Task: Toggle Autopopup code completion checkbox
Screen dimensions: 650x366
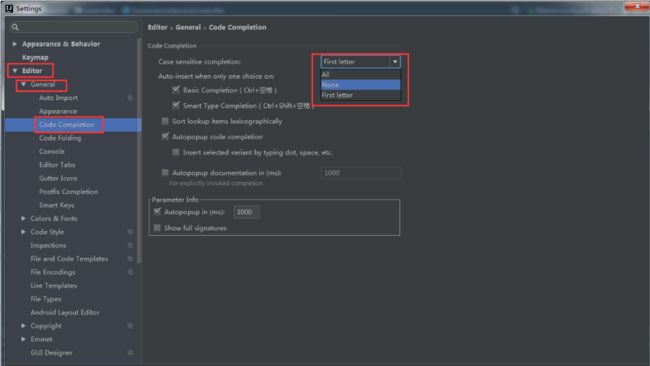Action: (165, 136)
